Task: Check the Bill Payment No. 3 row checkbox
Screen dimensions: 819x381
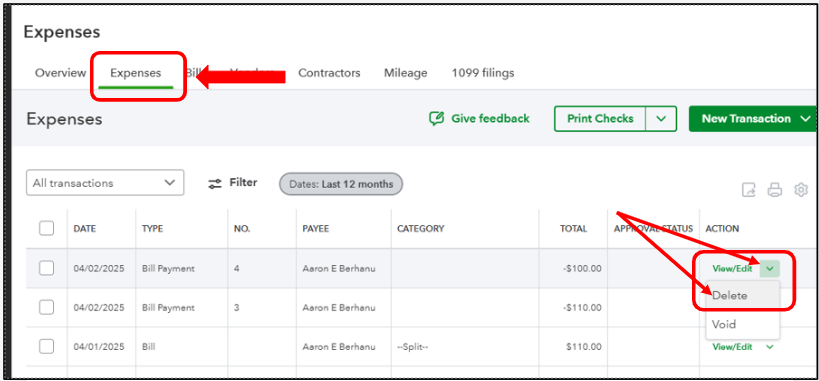Action: tap(46, 307)
